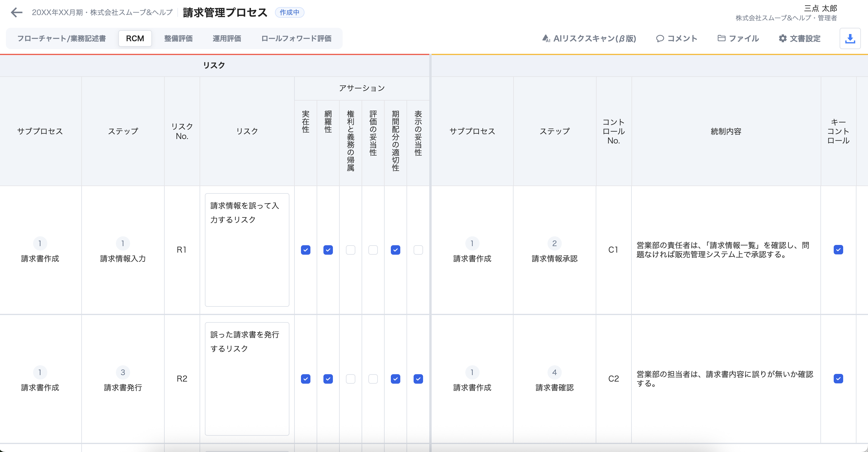Go back using the left arrow icon
868x452 pixels.
click(16, 12)
